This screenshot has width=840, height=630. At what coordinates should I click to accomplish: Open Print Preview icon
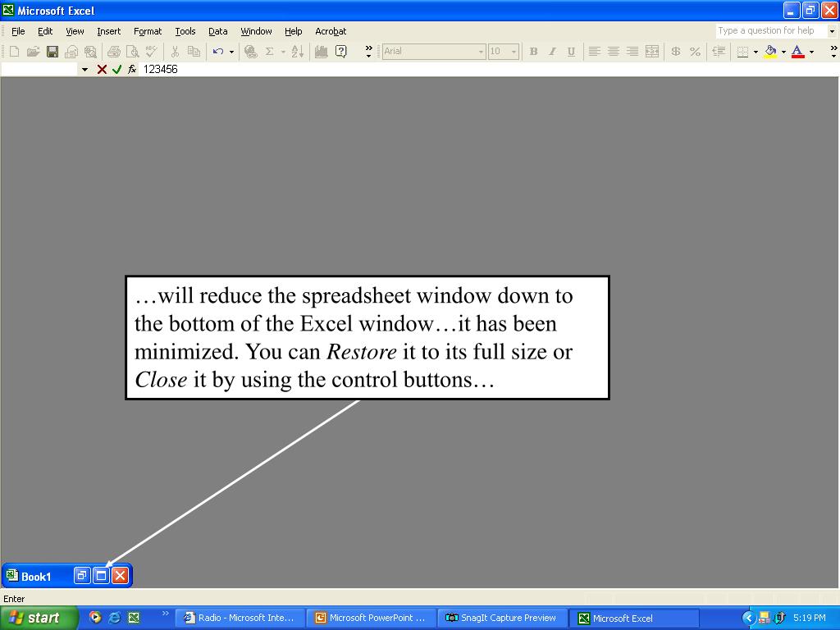tap(132, 52)
